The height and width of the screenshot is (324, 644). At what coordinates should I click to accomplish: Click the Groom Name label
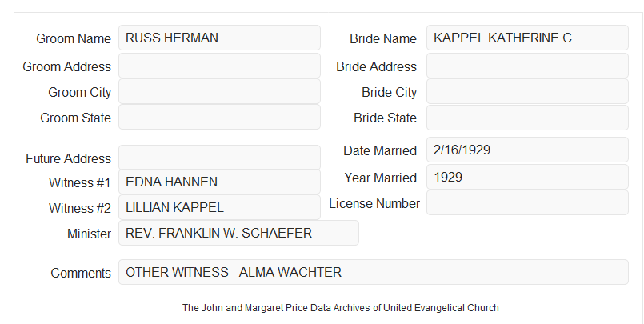tap(74, 38)
